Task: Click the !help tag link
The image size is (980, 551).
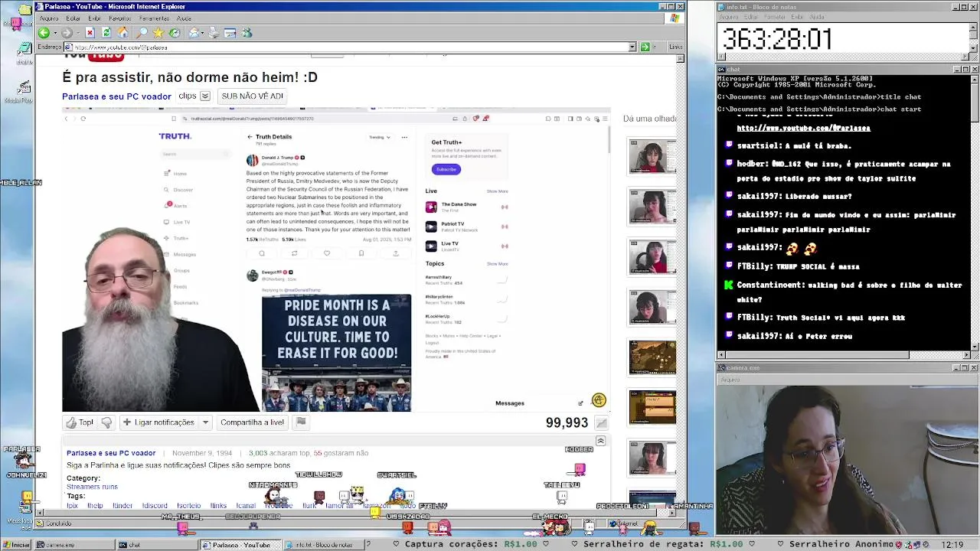Action: (x=95, y=506)
